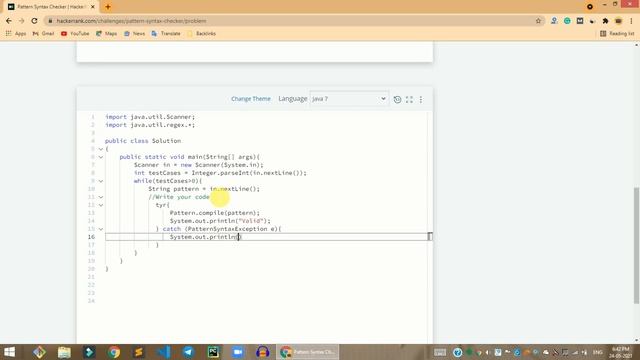Screen dimensions: 640x360
Task: Toggle the fold arrow at line 11
Action: coord(101,197)
